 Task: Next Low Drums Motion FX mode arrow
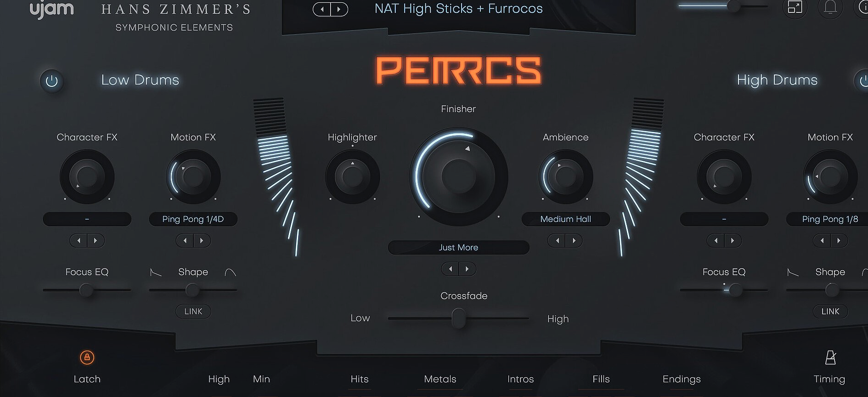click(202, 240)
